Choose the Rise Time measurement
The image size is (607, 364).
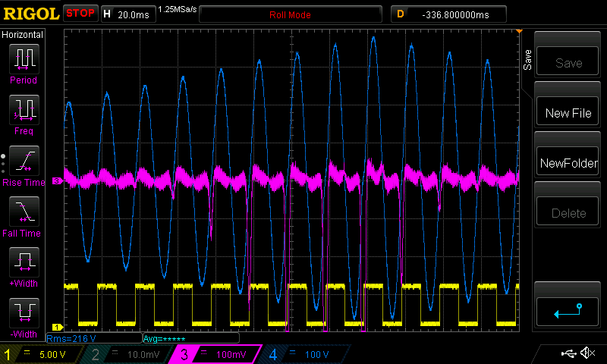24,161
